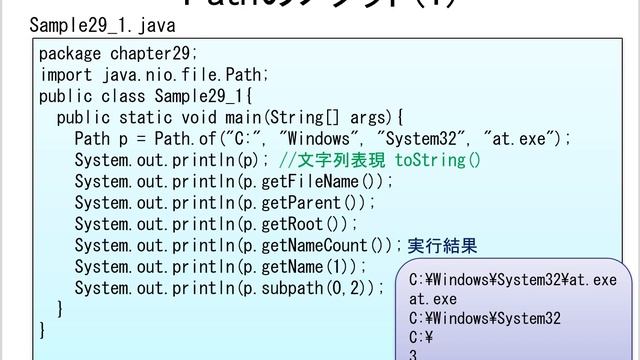Click the p.getRoot() println line
Screen dimensions: 640x360
(x=216, y=224)
